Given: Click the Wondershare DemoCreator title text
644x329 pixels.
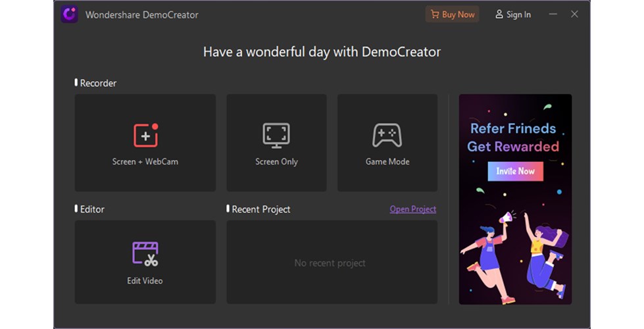Looking at the screenshot, I should pyautogui.click(x=141, y=14).
